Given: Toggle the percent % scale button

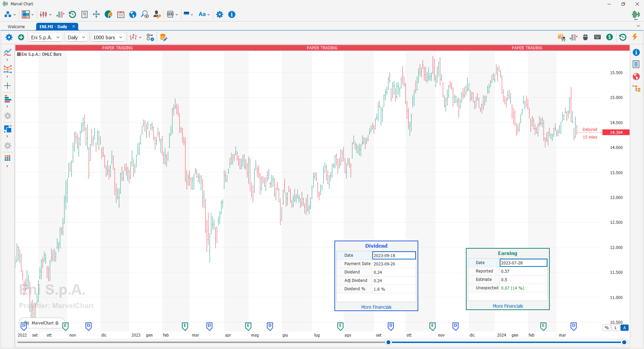Looking at the screenshot, I should point(607,328).
